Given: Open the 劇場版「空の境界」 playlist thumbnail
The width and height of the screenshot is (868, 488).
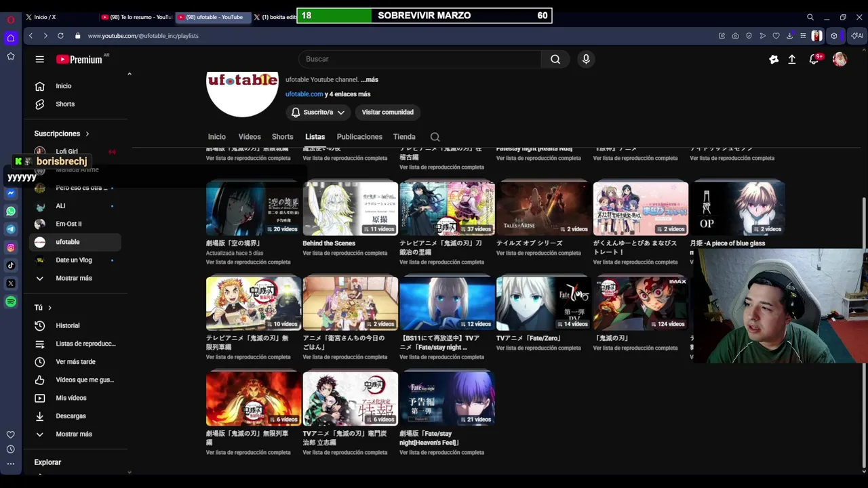Looking at the screenshot, I should pos(254,209).
